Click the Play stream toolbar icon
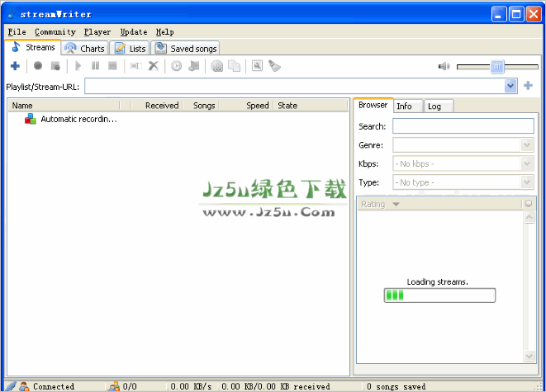 pyautogui.click(x=78, y=66)
